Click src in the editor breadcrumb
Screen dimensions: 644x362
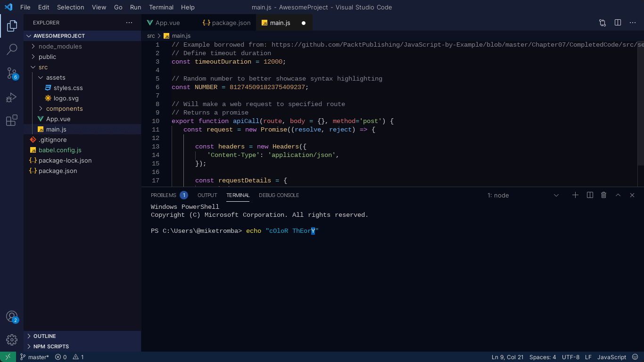coord(151,36)
